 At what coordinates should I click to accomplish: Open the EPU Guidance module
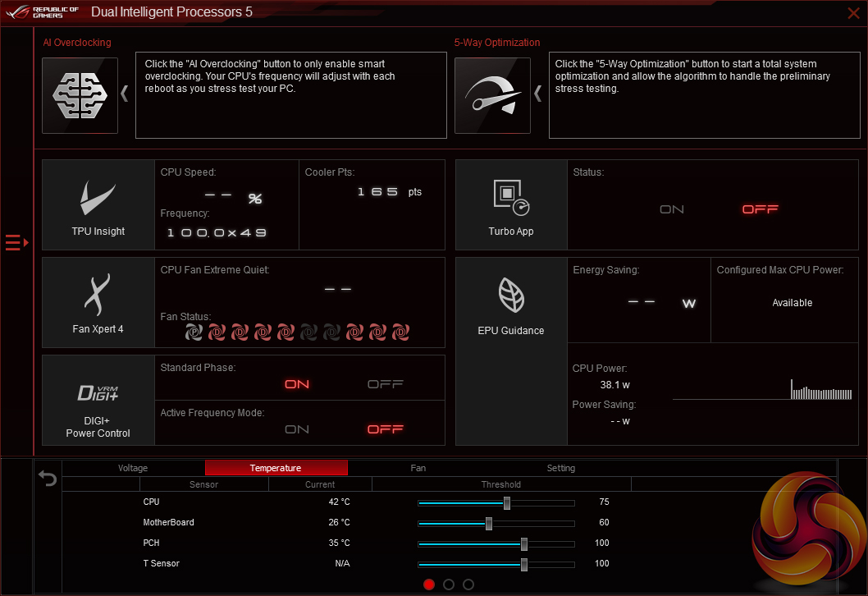click(511, 303)
